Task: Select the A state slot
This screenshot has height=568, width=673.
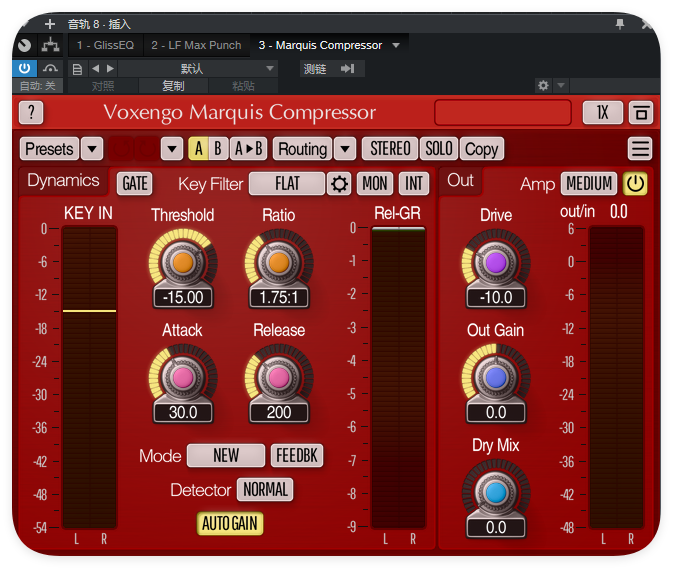Action: pos(198,149)
